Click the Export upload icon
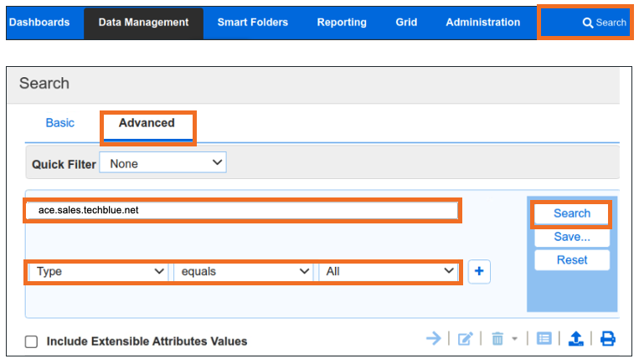 [575, 338]
